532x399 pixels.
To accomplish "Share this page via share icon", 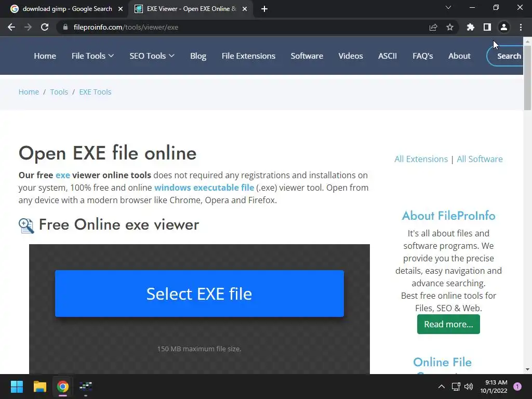I will 433,27.
